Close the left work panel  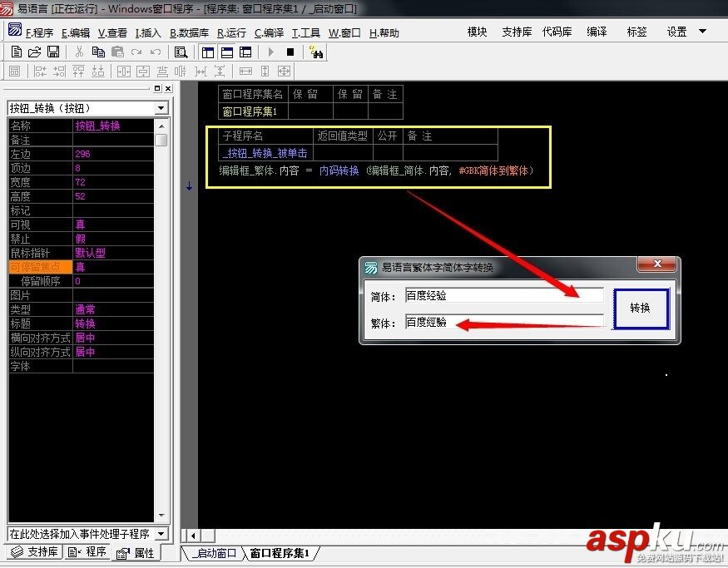tap(168, 88)
